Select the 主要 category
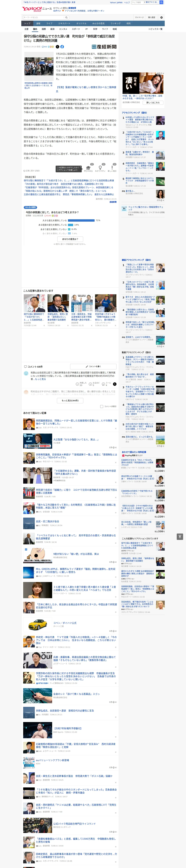This screenshot has width=186, height=868. pos(26,29)
